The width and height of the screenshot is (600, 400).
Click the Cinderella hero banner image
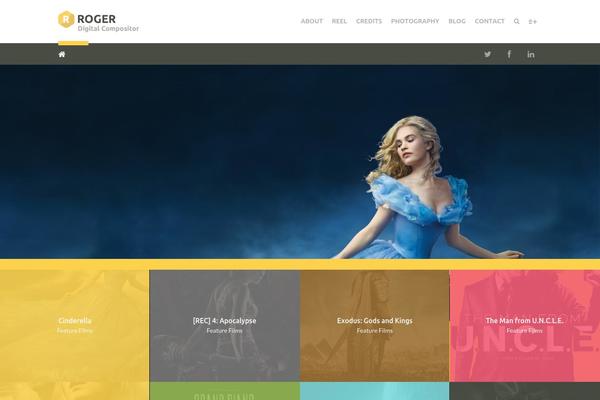[300, 162]
